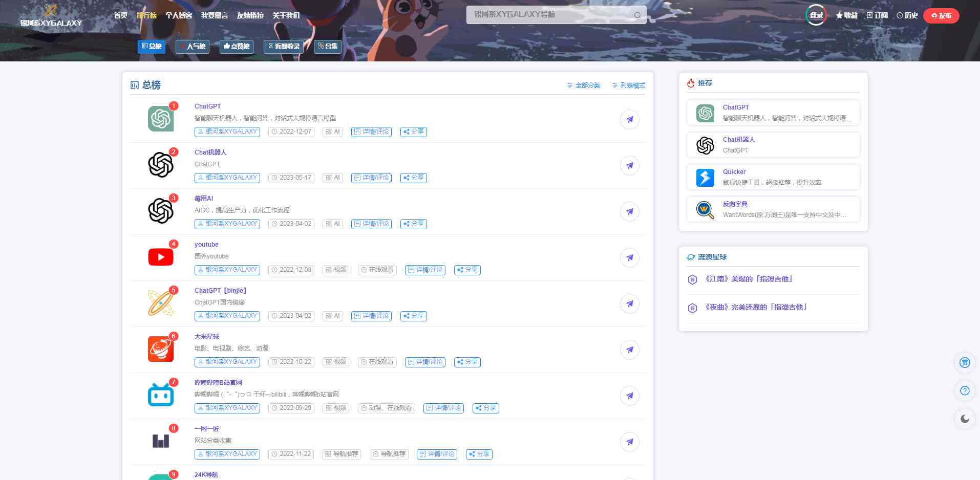980x480 pixels.
Task: Open 友情链接 in navigation
Action: (250, 15)
